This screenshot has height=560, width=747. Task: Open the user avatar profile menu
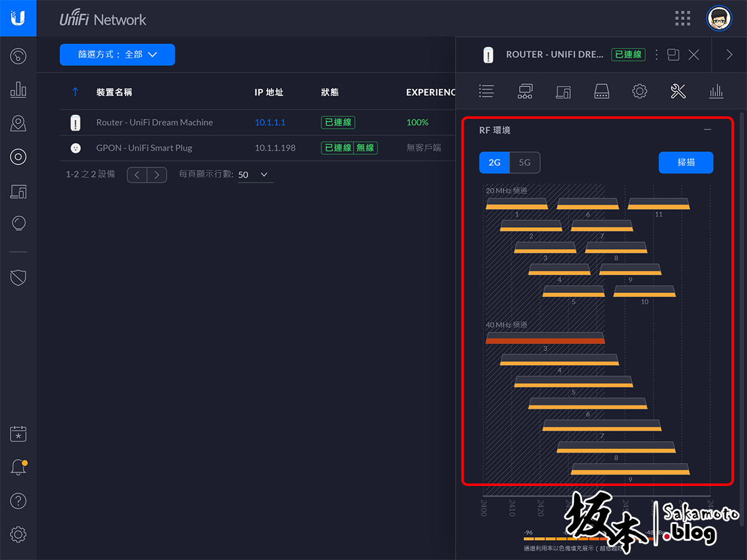719,18
